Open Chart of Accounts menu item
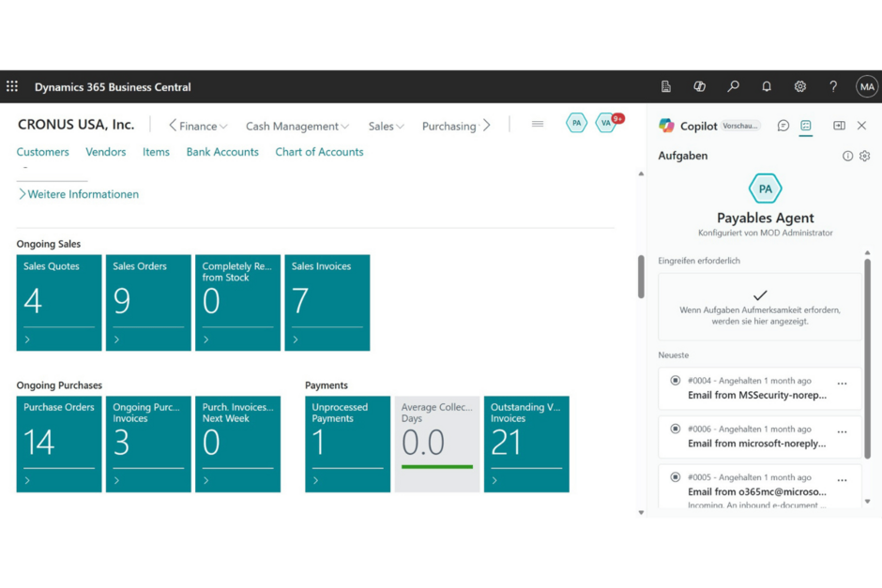 (x=319, y=152)
